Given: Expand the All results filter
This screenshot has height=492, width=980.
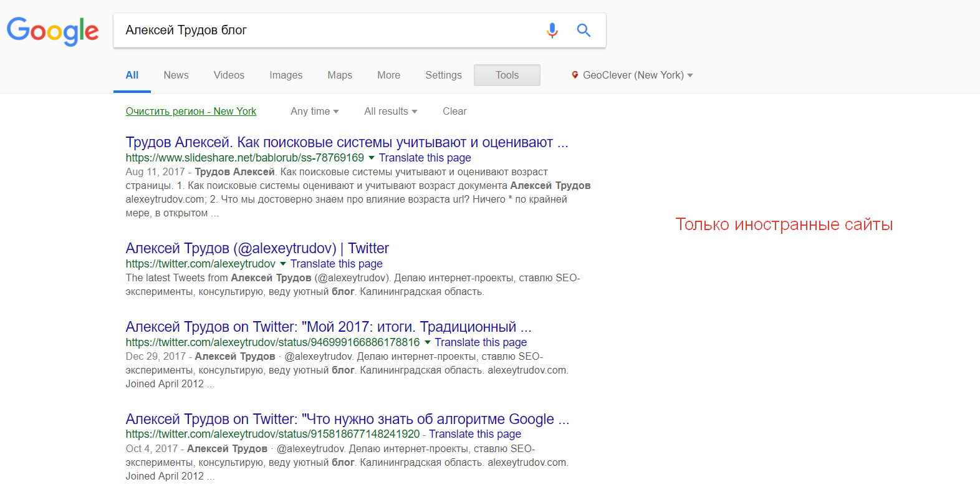Looking at the screenshot, I should coord(390,111).
